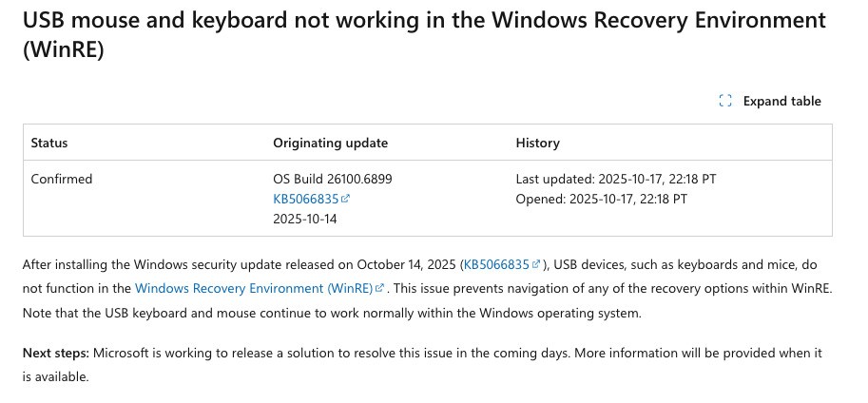Screen dimensions: 868x403
Task: Click the Originating update column header
Action: click(330, 143)
